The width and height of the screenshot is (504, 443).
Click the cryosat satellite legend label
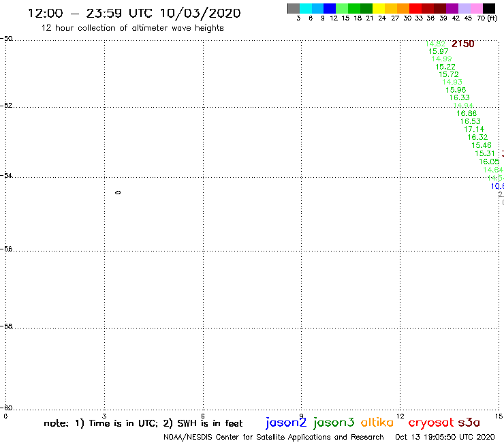431,423
